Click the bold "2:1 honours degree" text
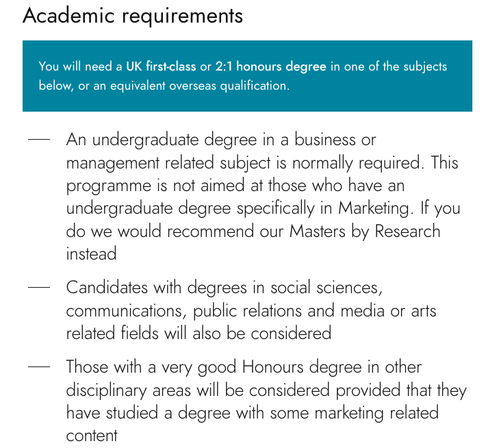The width and height of the screenshot is (497, 448). coord(270,66)
